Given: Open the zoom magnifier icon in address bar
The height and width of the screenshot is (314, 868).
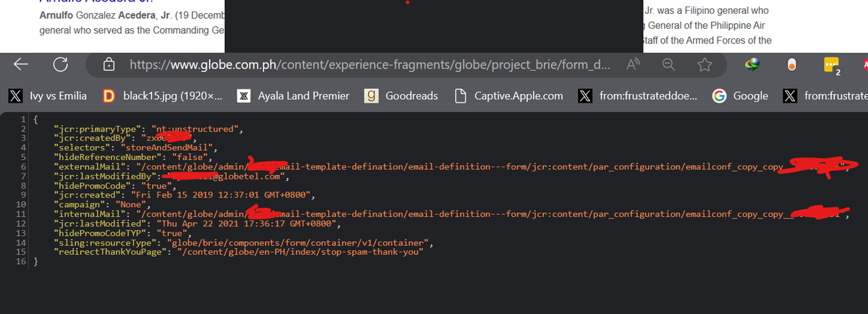Looking at the screenshot, I should click(x=669, y=66).
